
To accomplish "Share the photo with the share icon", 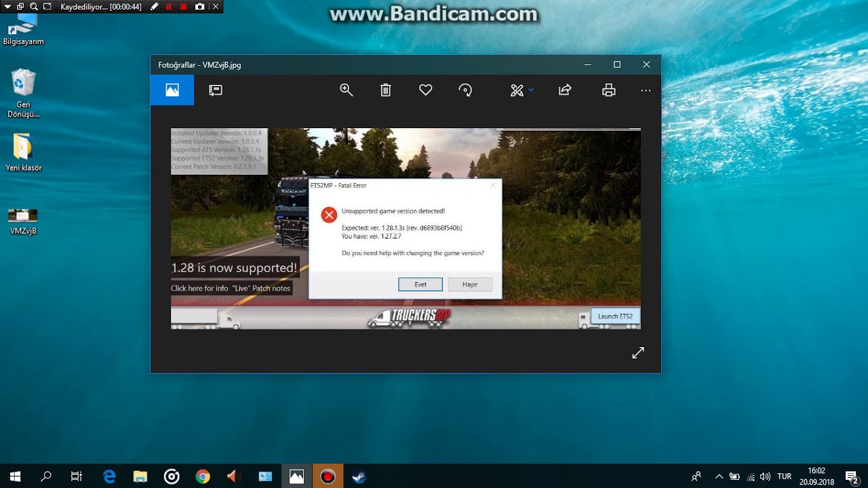I will [565, 90].
